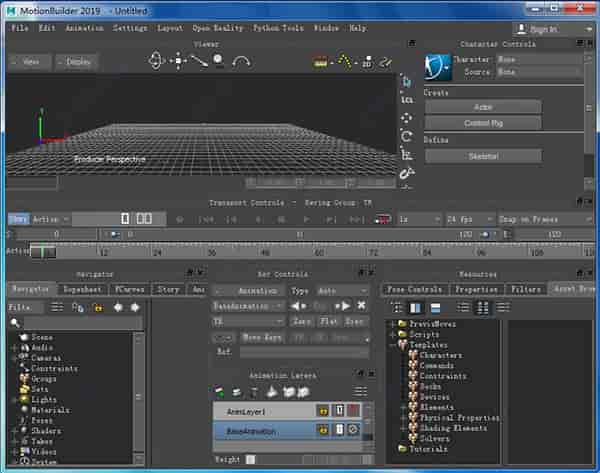Open the 24 fps frame rate dropdown

[467, 218]
